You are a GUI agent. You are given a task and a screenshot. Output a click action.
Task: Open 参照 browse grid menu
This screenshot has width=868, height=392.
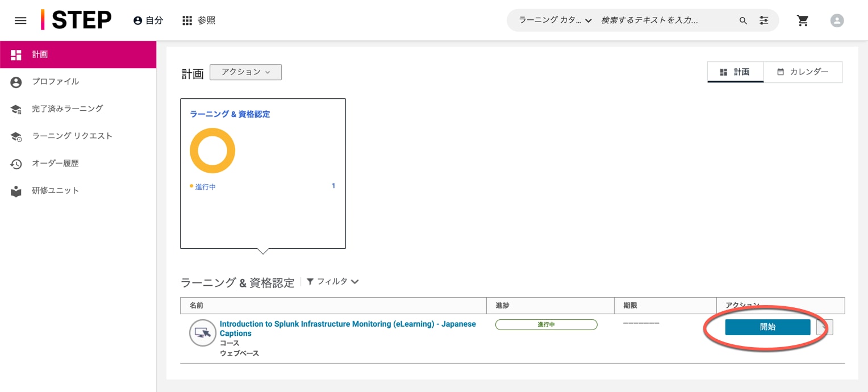[199, 20]
